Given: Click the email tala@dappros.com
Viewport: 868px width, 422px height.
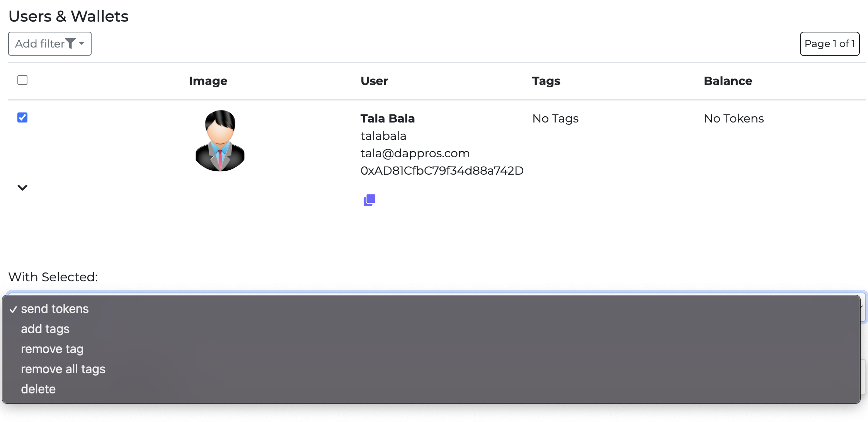Looking at the screenshot, I should click(415, 153).
